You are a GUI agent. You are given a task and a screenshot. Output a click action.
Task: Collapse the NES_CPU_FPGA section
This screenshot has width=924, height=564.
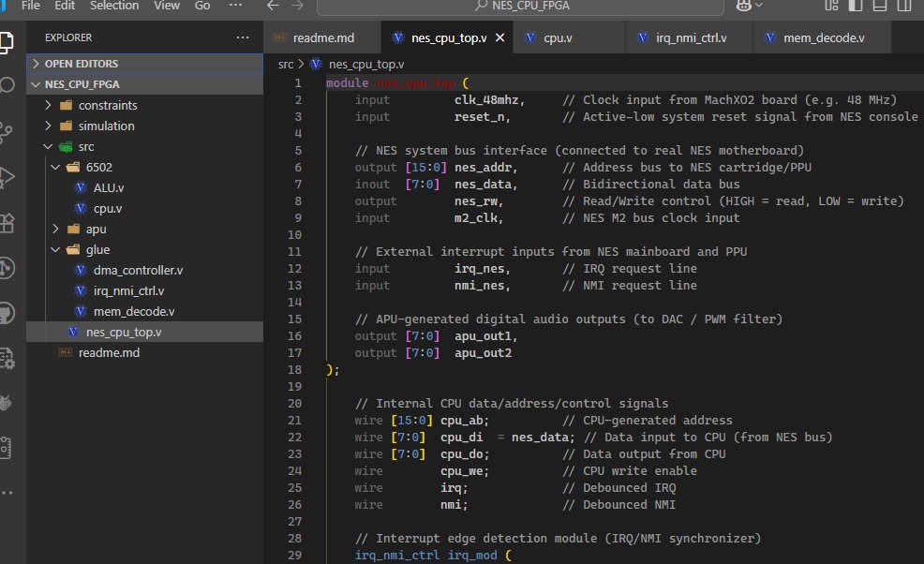(144, 84)
